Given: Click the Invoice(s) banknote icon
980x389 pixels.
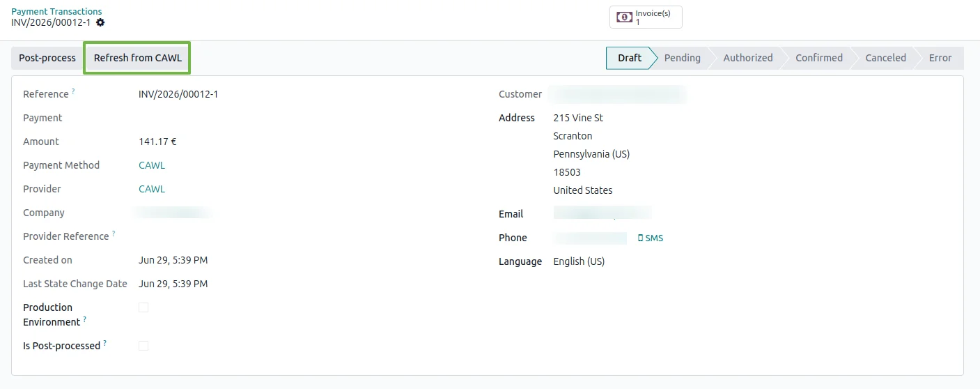Looking at the screenshot, I should [x=625, y=17].
